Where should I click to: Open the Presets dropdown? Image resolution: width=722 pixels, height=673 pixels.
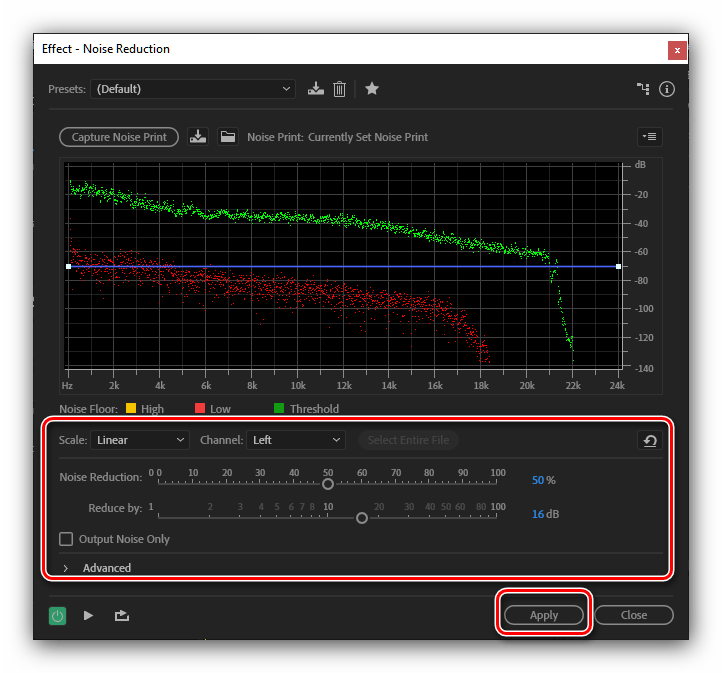(193, 89)
